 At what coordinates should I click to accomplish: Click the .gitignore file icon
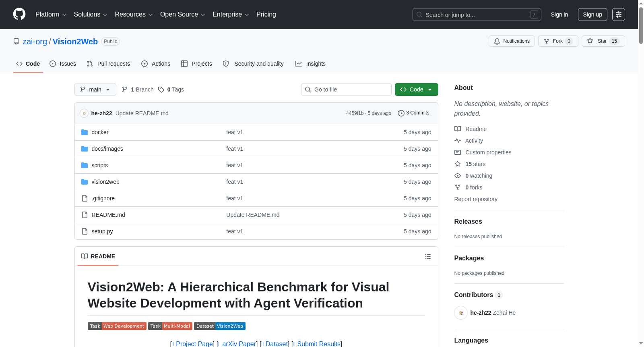(x=85, y=198)
